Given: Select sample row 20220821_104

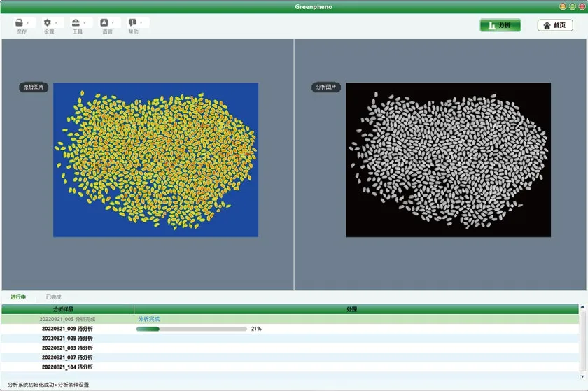Looking at the screenshot, I should coord(67,367).
